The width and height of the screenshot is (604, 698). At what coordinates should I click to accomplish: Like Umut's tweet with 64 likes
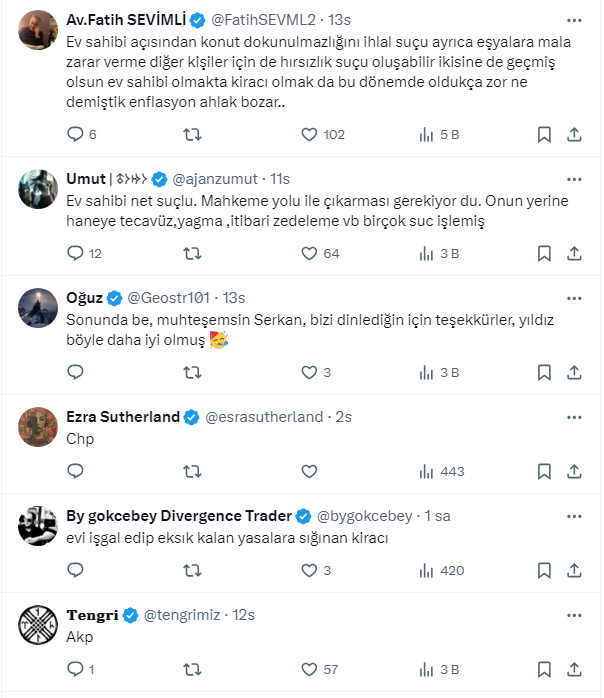(309, 253)
